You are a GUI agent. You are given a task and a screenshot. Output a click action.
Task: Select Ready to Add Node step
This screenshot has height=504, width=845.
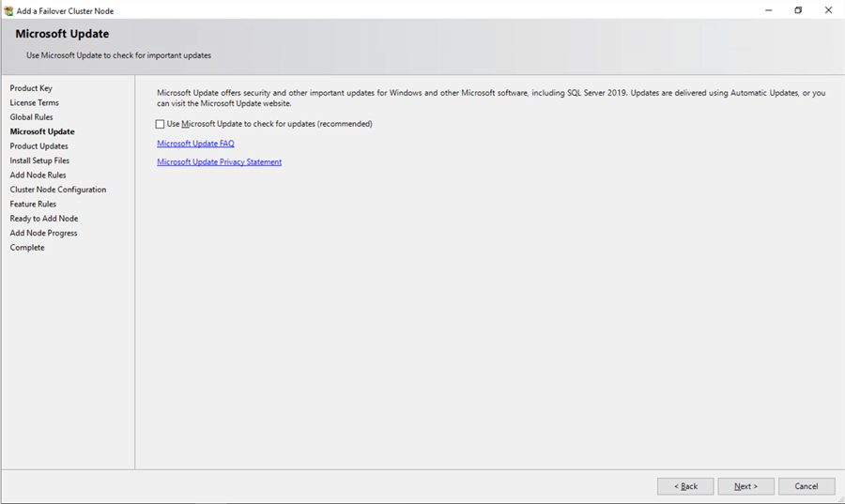tap(44, 219)
